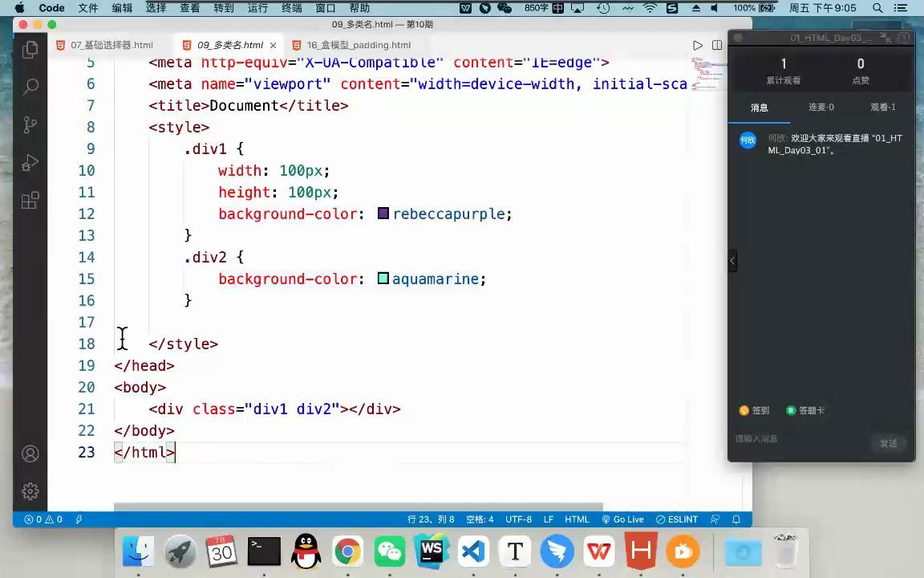Click the 签到 sign-in button
The height and width of the screenshot is (578, 924).
click(754, 410)
